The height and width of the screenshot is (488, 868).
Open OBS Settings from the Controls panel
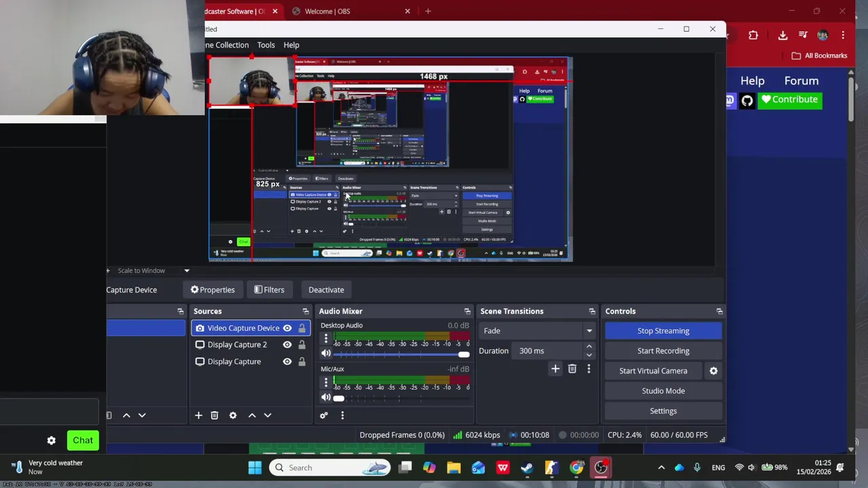[663, 411]
